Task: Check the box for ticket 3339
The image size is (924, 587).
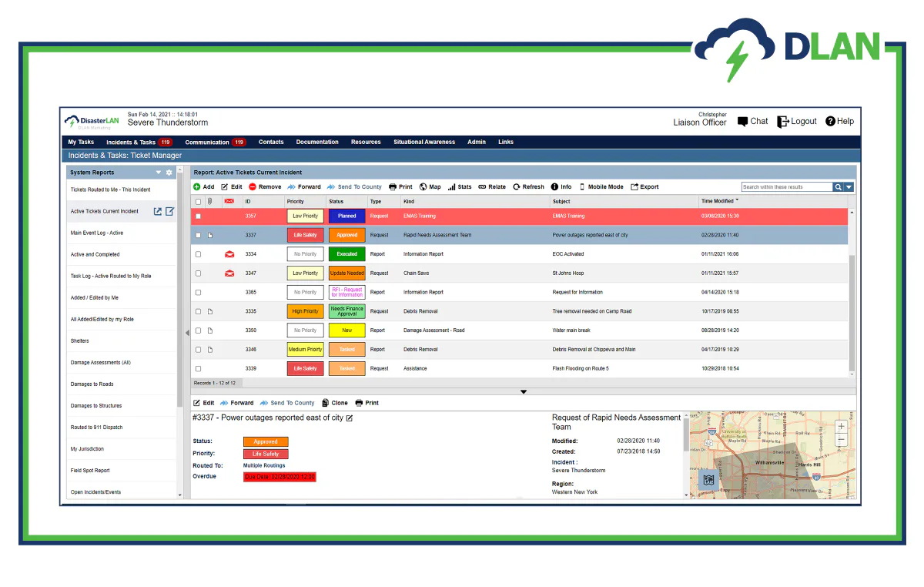Action: tap(198, 369)
